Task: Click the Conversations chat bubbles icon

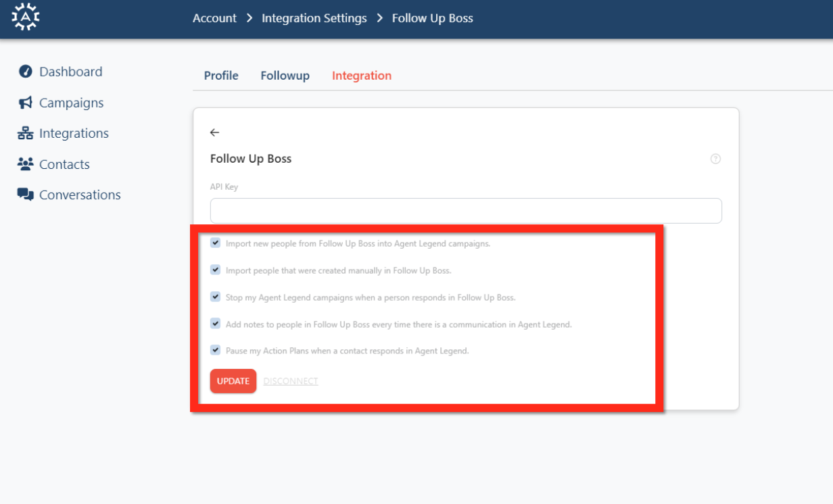Action: [x=26, y=195]
